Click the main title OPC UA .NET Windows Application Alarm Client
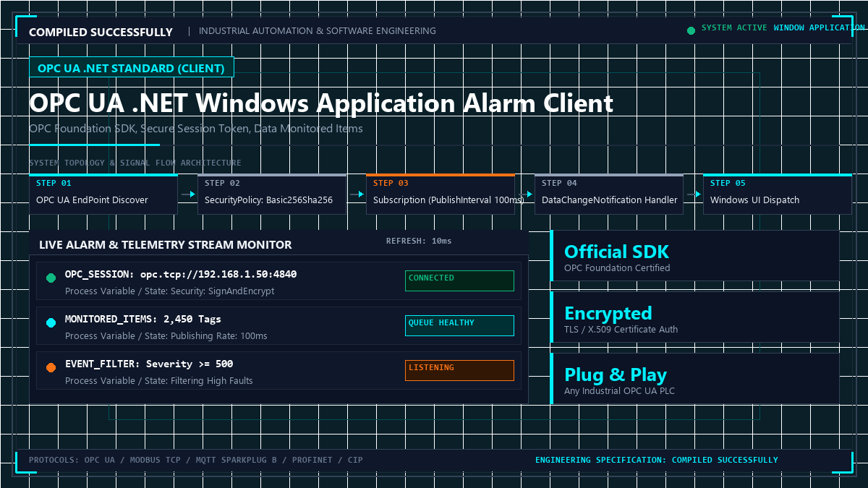The image size is (868, 488). (x=321, y=103)
